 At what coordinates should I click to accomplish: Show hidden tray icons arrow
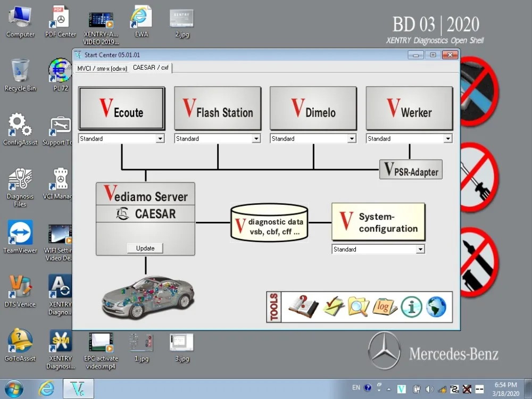(388, 389)
